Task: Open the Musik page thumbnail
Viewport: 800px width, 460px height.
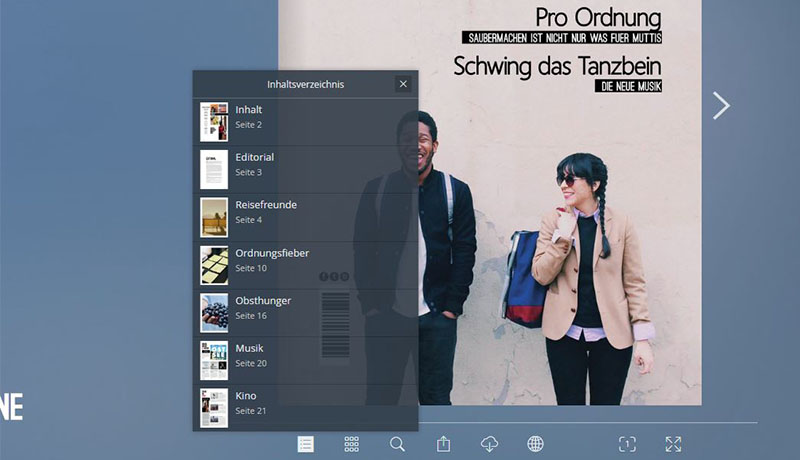Action: pos(214,361)
